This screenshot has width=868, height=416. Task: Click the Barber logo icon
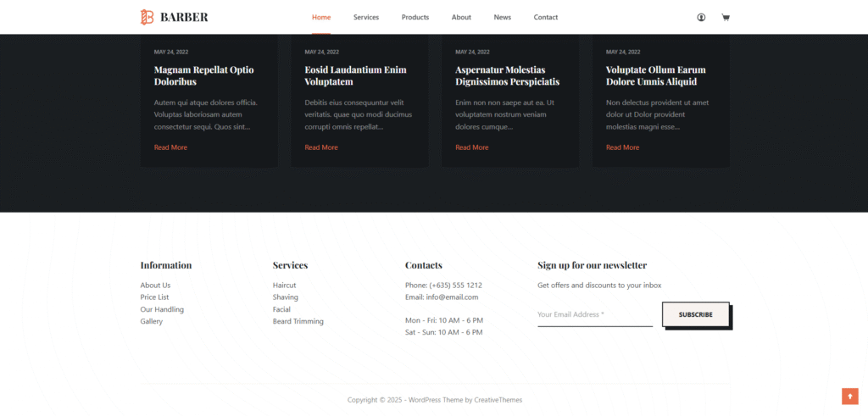pos(147,17)
